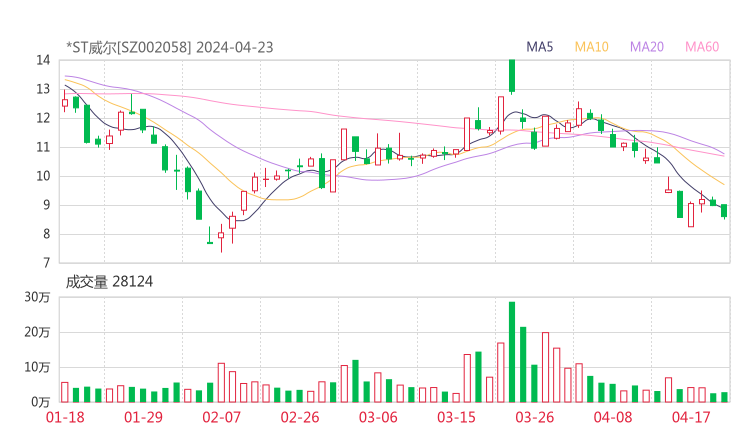
Task: Click the price axis label 7
Action: (46, 263)
